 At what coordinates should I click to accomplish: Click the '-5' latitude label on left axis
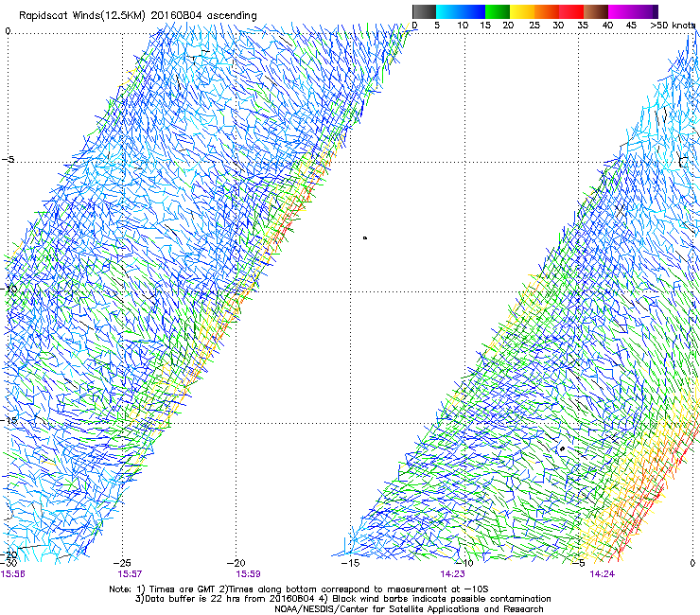pos(9,160)
